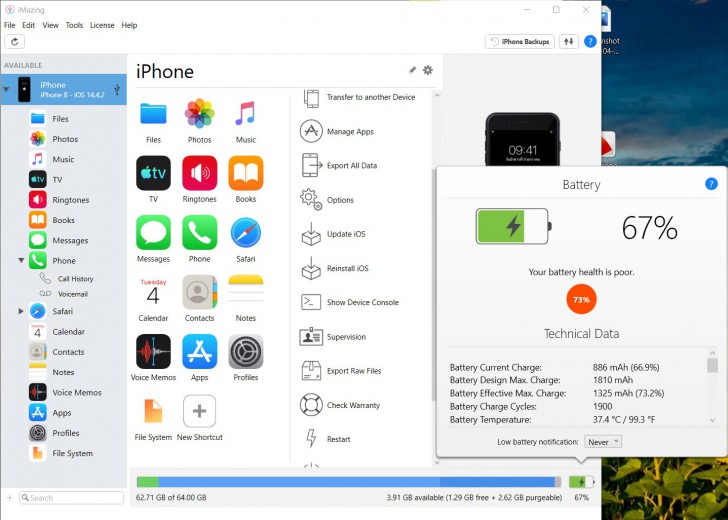Open the Tools menu
Viewport: 728px width, 520px height.
[74, 25]
